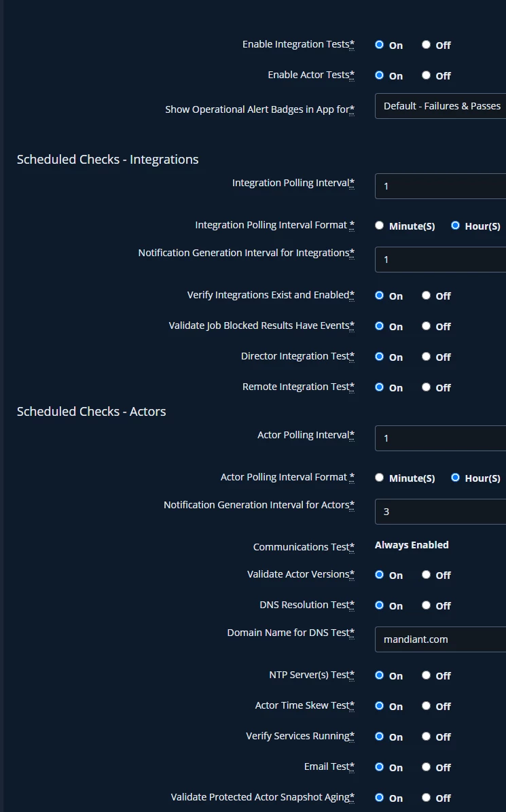Click the Enable Integration Tests label
The image size is (506, 812).
tap(299, 45)
